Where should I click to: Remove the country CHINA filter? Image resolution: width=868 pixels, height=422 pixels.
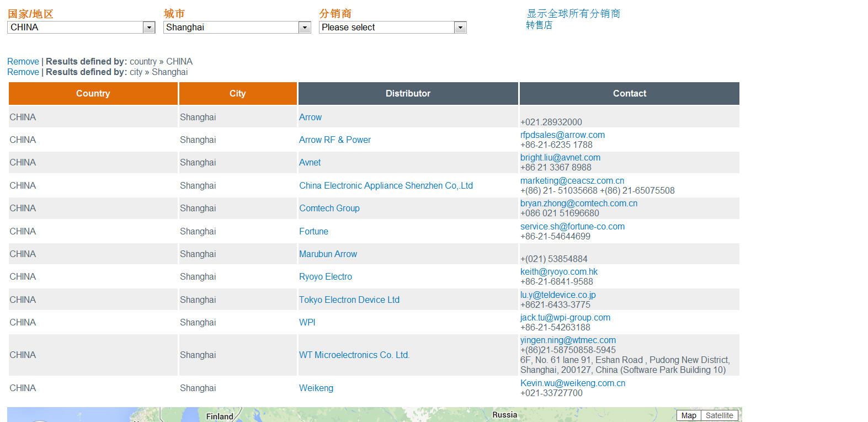(x=23, y=61)
